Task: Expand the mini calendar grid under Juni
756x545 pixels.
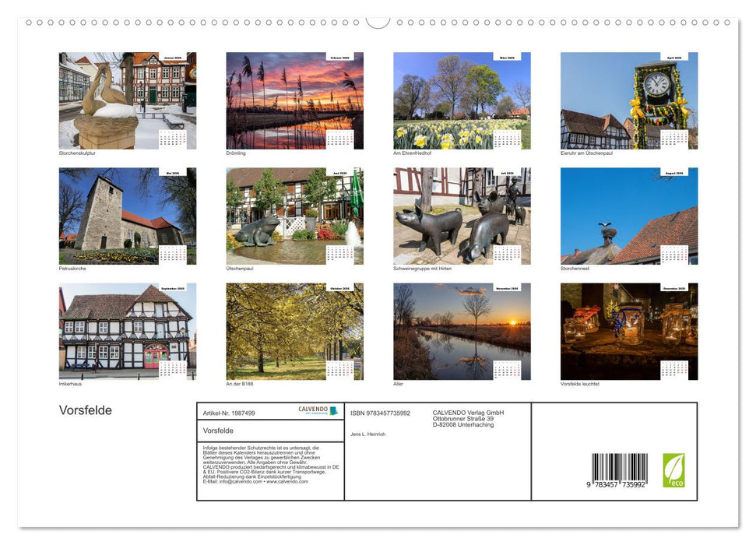Action: (341, 252)
